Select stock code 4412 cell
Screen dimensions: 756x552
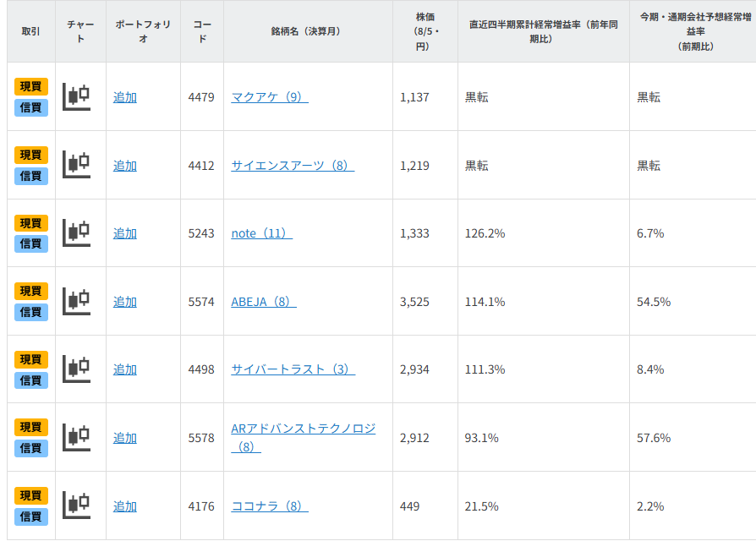[x=201, y=166]
